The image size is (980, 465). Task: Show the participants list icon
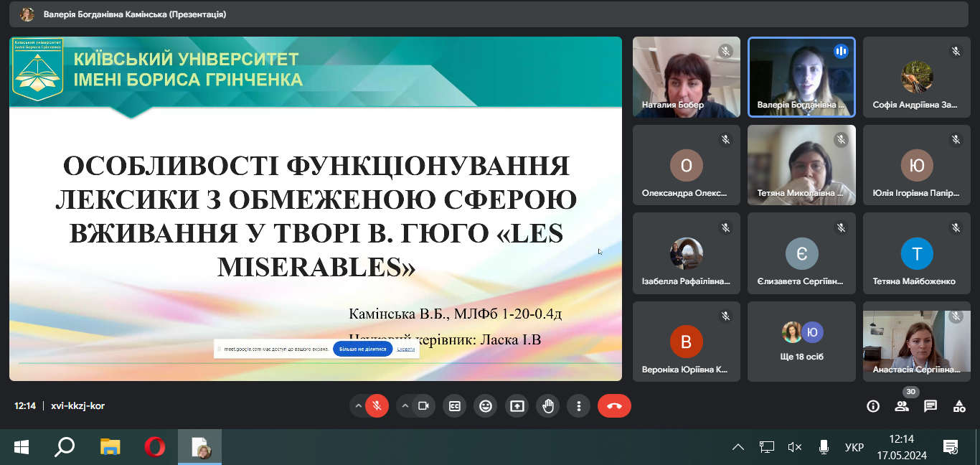[x=902, y=406]
